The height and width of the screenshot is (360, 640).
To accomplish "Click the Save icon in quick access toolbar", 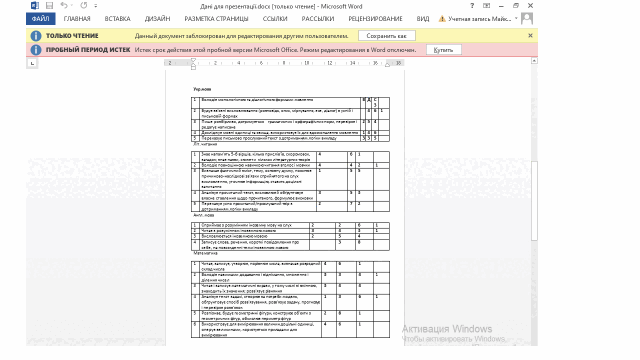I will [49, 6].
